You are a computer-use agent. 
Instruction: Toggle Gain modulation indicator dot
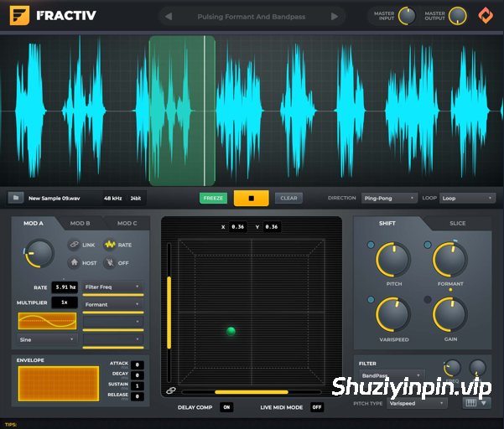tap(428, 300)
